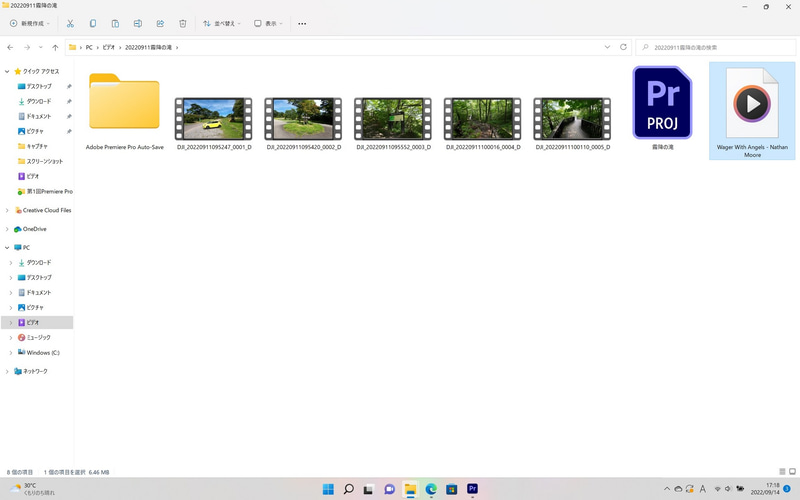800x500 pixels.
Task: Expand the OneDrive node
Action: (x=7, y=229)
